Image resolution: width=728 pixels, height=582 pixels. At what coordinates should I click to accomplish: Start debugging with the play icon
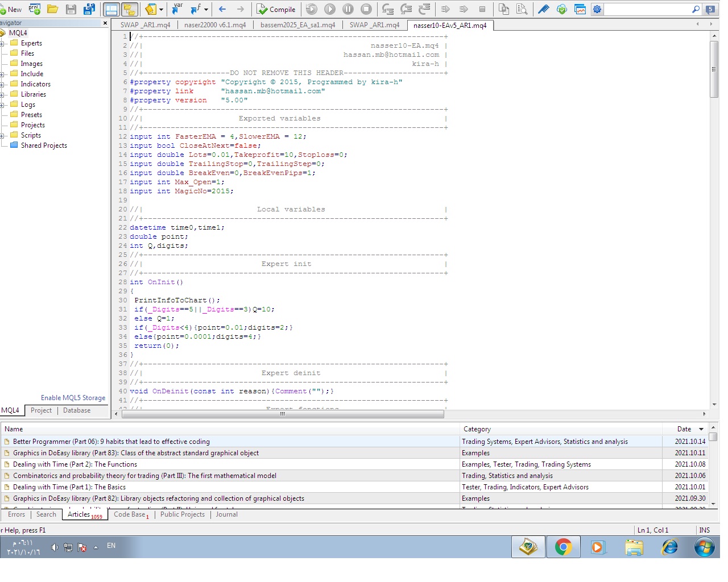pyautogui.click(x=330, y=9)
